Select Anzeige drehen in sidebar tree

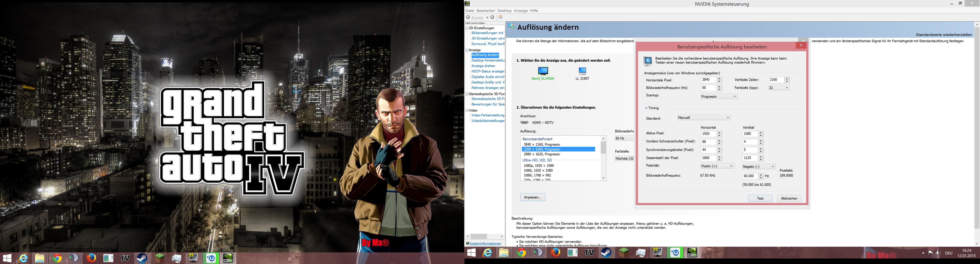click(483, 66)
